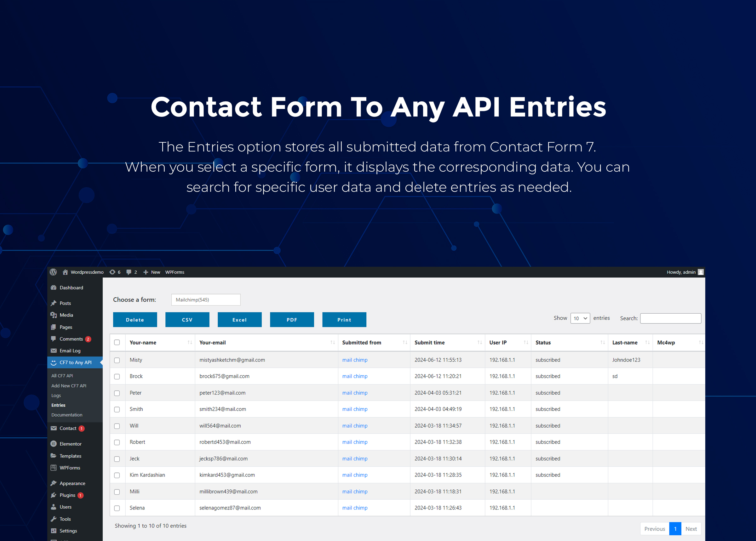Click the CSV export icon

pyautogui.click(x=187, y=320)
